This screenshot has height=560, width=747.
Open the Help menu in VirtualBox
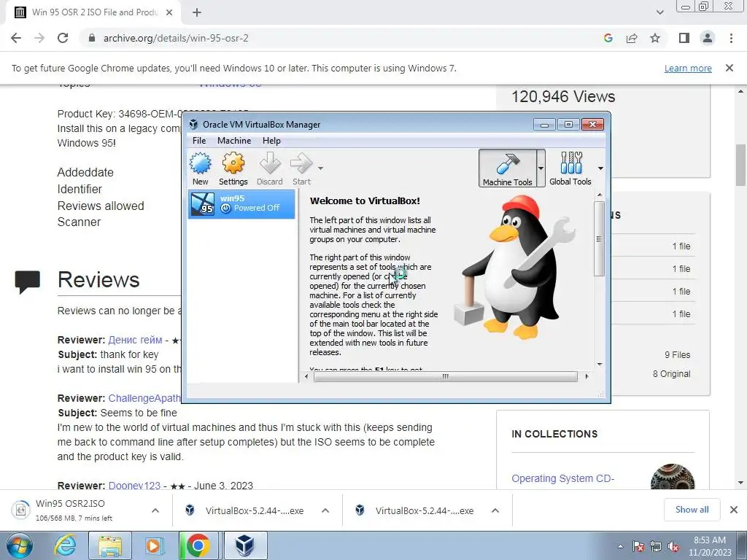click(271, 141)
